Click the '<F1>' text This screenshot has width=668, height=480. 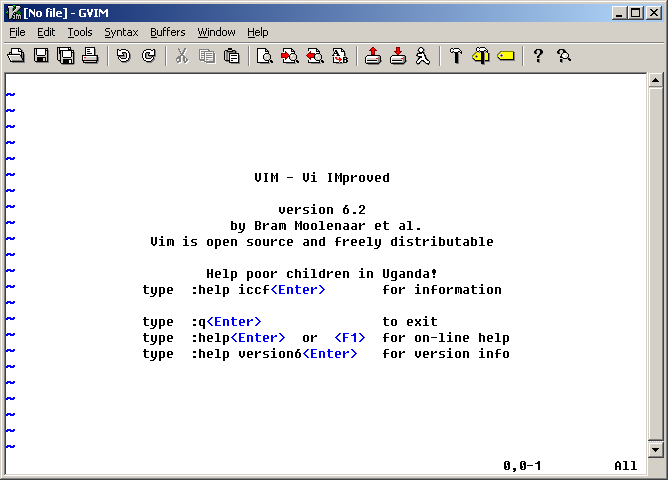click(350, 338)
